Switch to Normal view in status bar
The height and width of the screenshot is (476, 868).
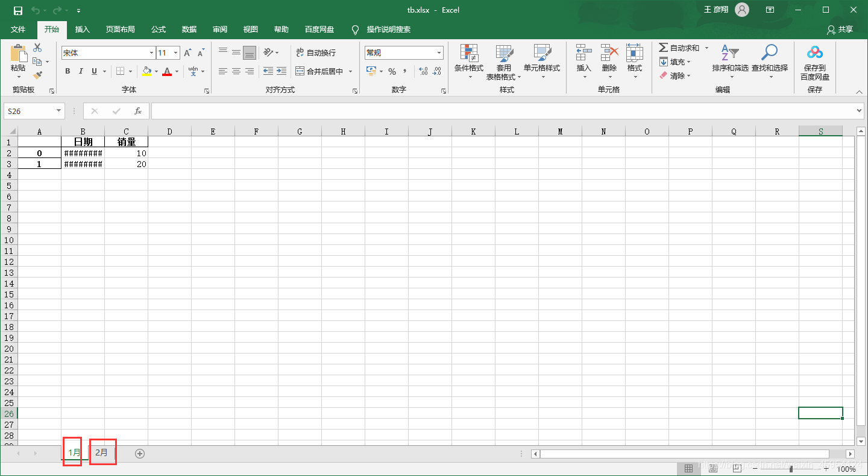[x=688, y=469]
